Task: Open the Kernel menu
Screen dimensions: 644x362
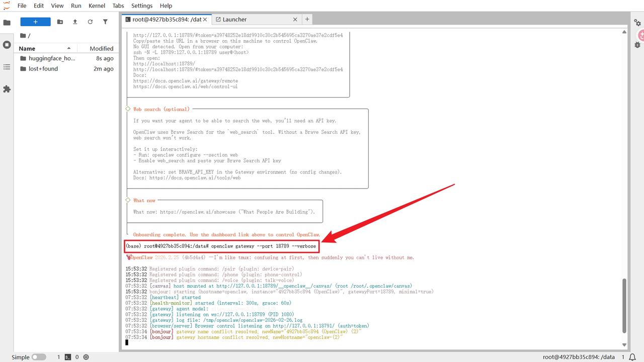Action: (97, 6)
